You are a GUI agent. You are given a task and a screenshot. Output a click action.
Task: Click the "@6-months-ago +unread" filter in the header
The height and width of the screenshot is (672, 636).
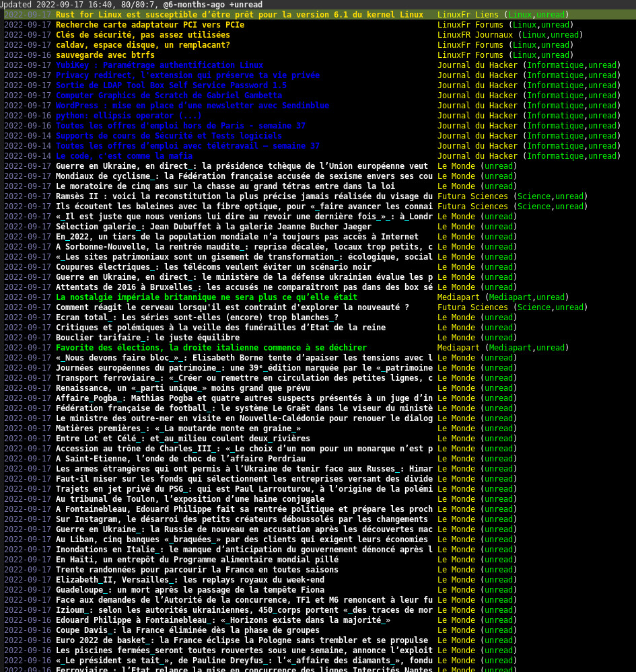coord(212,5)
